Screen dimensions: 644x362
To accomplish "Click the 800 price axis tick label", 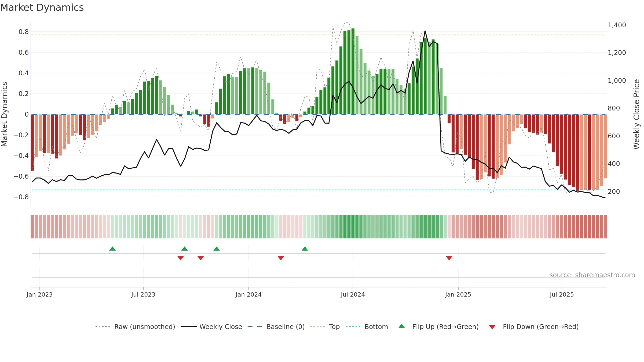I will (614, 108).
